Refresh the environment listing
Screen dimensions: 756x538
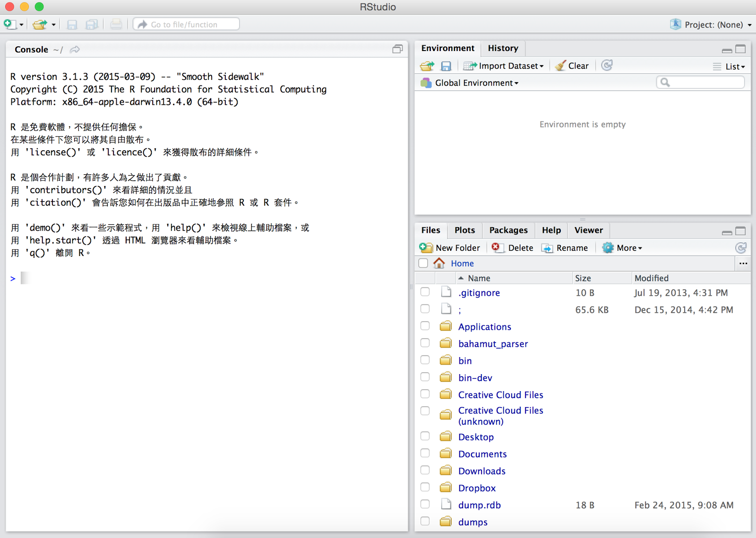click(x=607, y=66)
